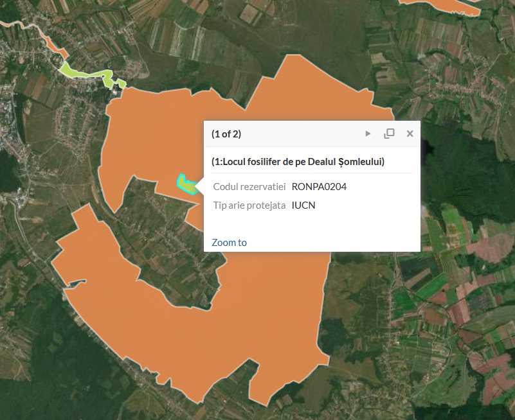Click the Codul rezervatiei field label

pyautogui.click(x=249, y=187)
